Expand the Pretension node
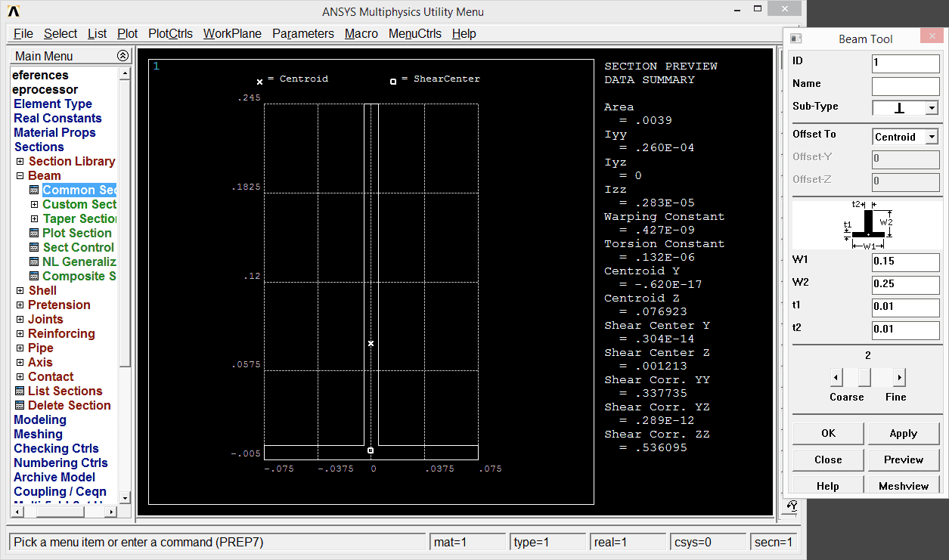The height and width of the screenshot is (560, 949). coord(20,305)
